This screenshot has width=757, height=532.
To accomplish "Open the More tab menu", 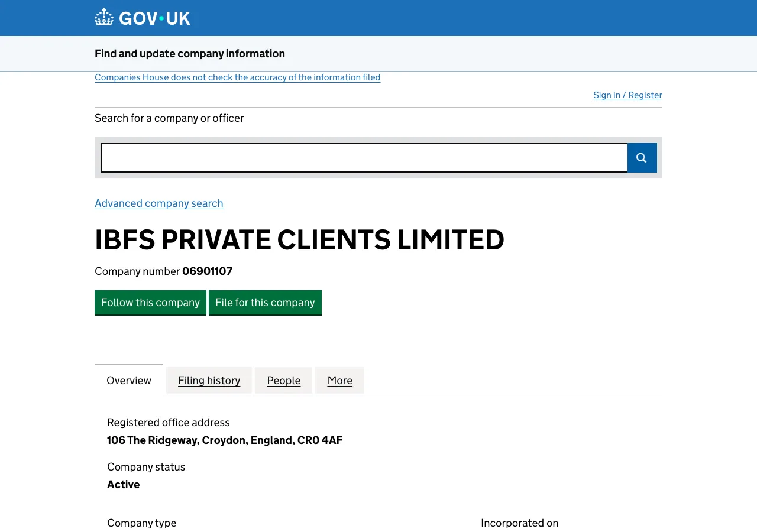I will tap(339, 380).
